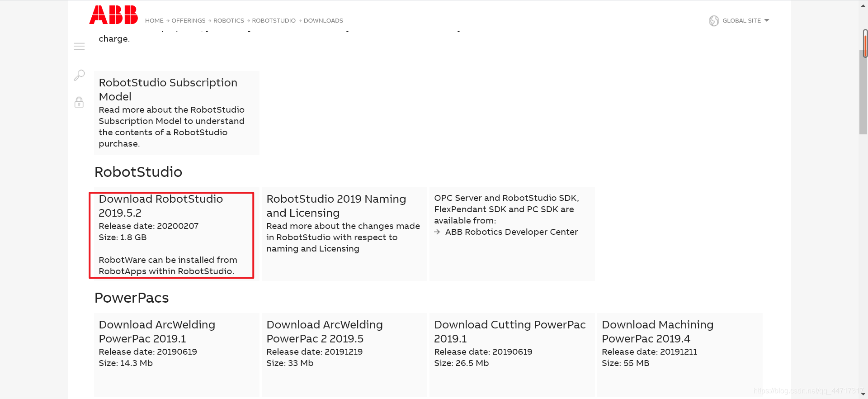Click the page vertical scrollbar thumb
868x399 pixels.
[x=863, y=93]
